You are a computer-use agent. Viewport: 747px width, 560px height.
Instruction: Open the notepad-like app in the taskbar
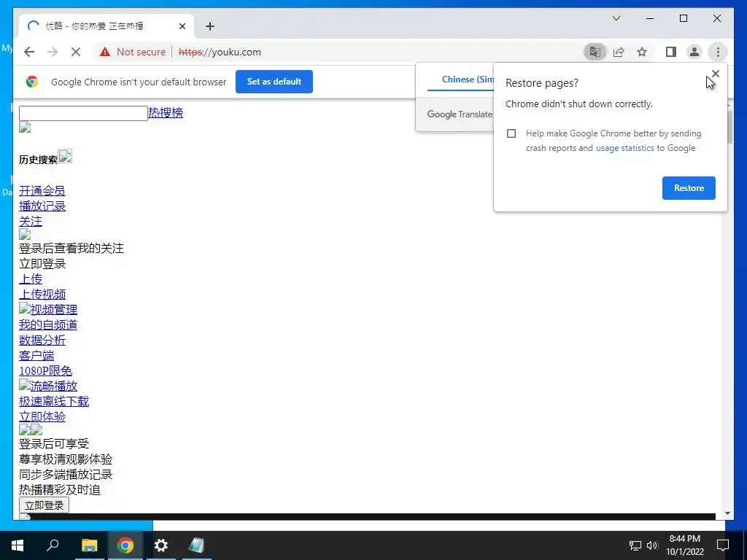point(196,545)
